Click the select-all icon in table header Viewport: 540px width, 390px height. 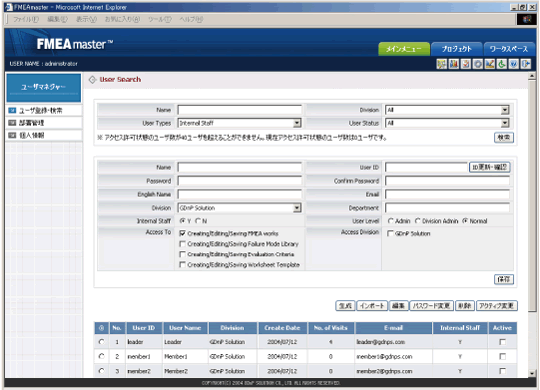102,328
